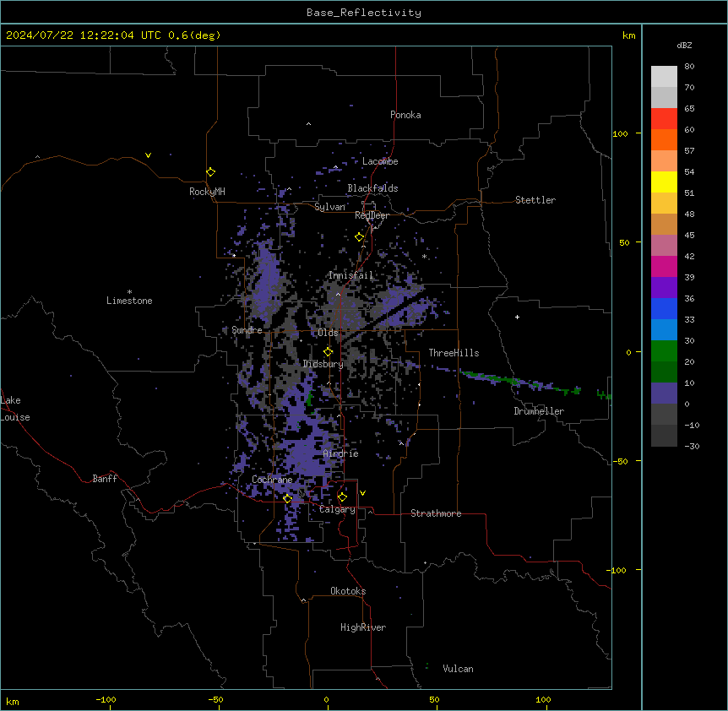Select the bright green 20-30 dBZ swatch
This screenshot has width=728, height=711.
664,351
